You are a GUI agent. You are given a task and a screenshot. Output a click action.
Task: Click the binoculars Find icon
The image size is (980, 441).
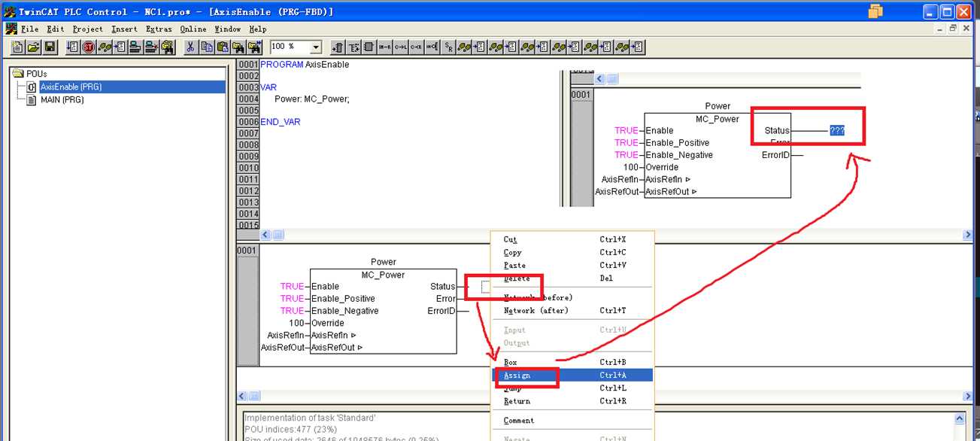point(237,47)
